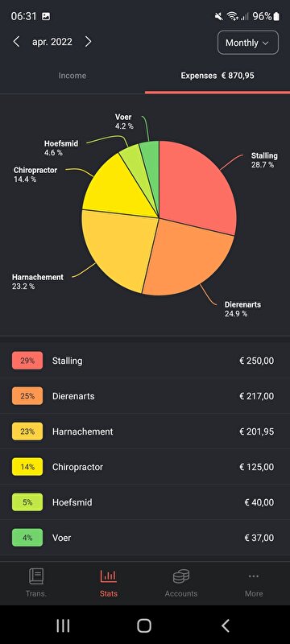This screenshot has width=290, height=644.
Task: Select the Expenses € 870,95 tab
Action: pyautogui.click(x=217, y=76)
